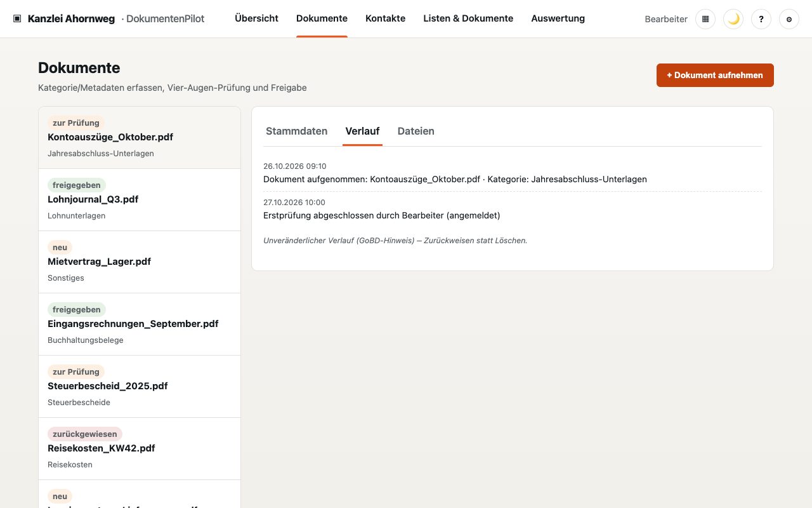Open help via the question mark icon

point(761,19)
